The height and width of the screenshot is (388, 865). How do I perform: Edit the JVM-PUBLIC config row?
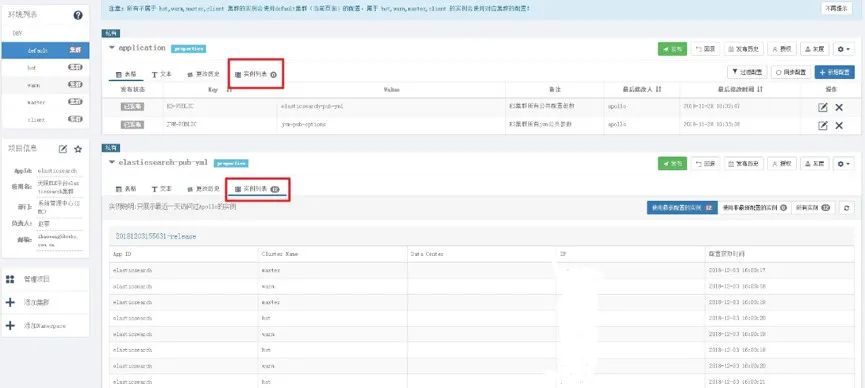(823, 125)
